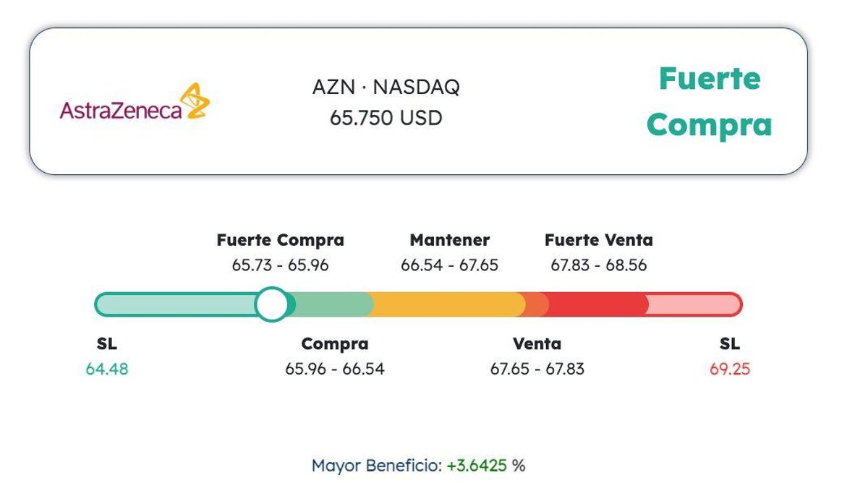Click the right red SL label

click(x=729, y=344)
